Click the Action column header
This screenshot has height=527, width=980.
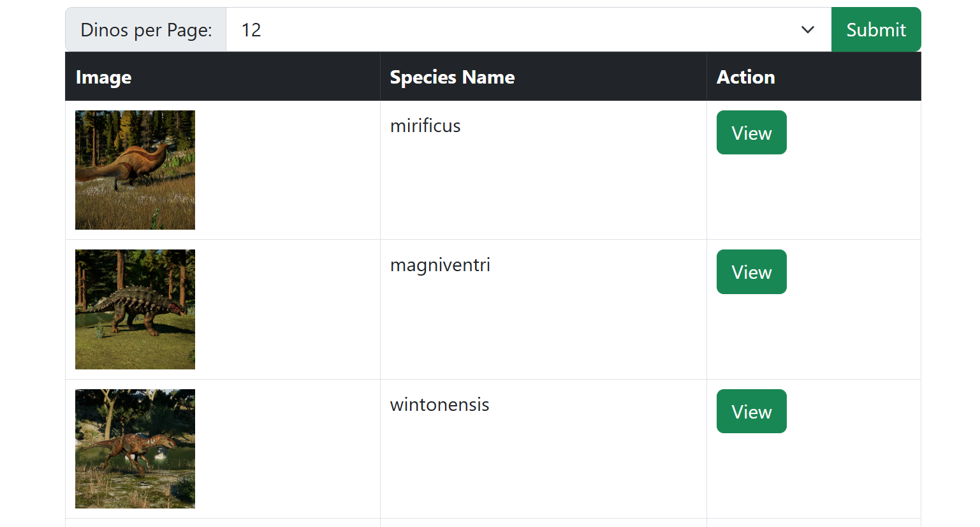click(745, 77)
